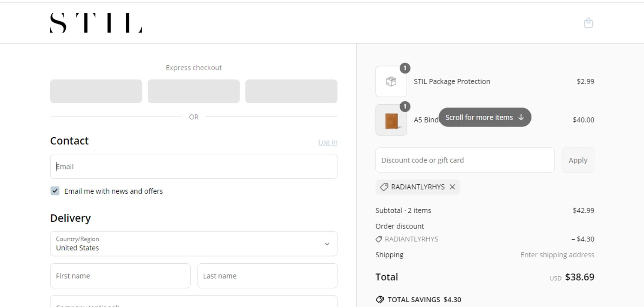The image size is (644, 307).
Task: Click the $42.99 subtotal amount
Action: click(583, 211)
